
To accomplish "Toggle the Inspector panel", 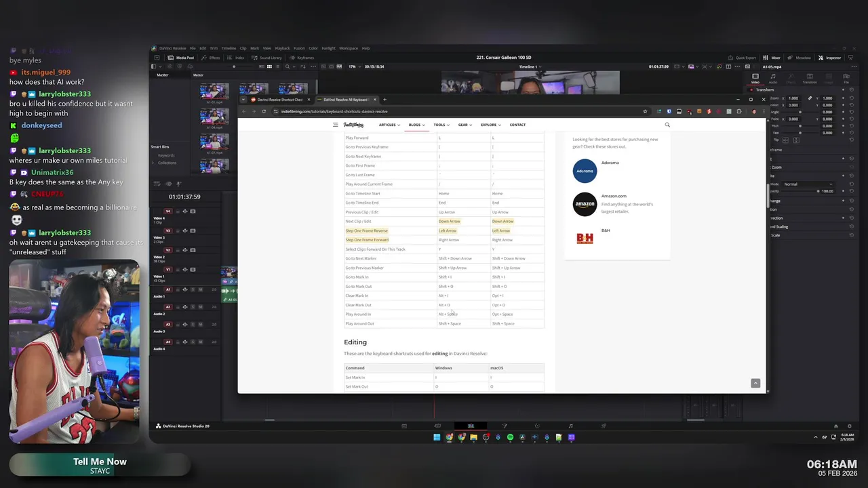I will point(829,58).
